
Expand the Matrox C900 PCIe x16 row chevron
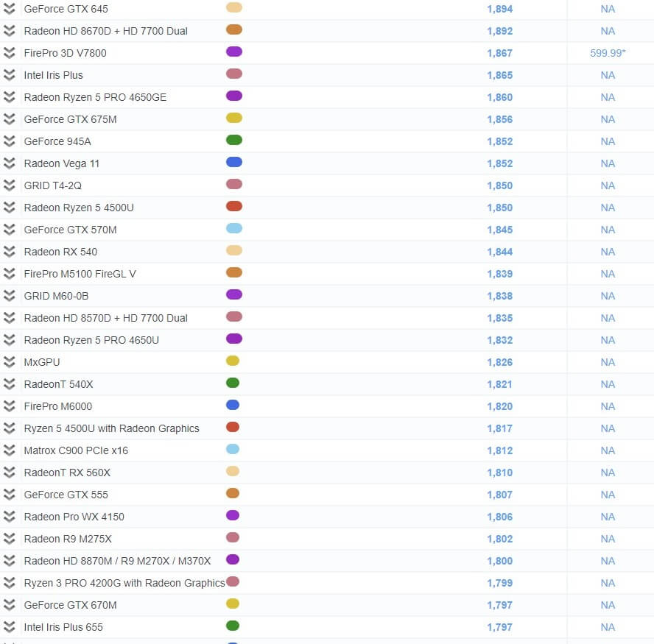coord(9,450)
